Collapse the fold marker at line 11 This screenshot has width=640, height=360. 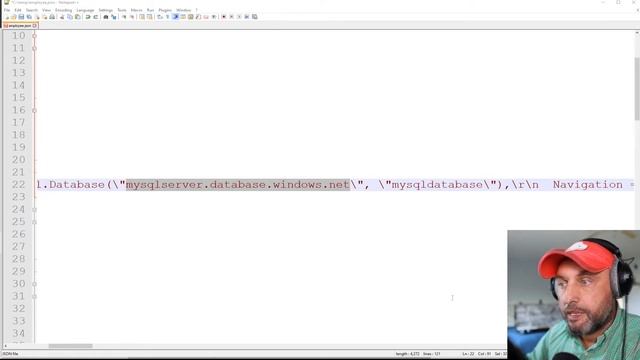click(34, 48)
